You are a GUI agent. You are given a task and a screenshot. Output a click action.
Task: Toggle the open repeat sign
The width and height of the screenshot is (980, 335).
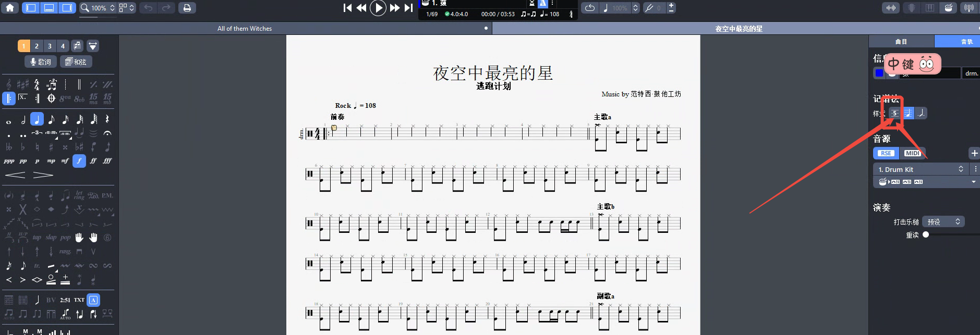coord(9,98)
